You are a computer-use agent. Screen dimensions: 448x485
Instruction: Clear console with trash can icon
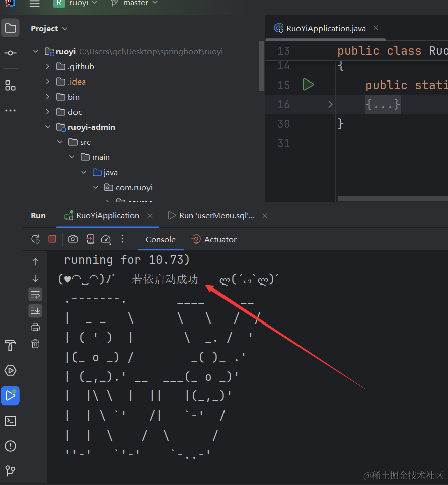click(35, 344)
